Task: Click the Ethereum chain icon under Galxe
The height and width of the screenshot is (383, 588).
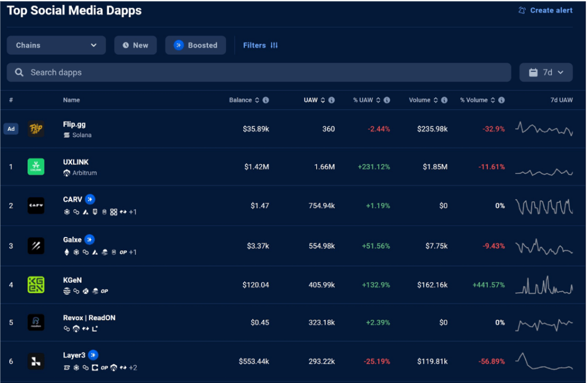Action: click(x=67, y=252)
